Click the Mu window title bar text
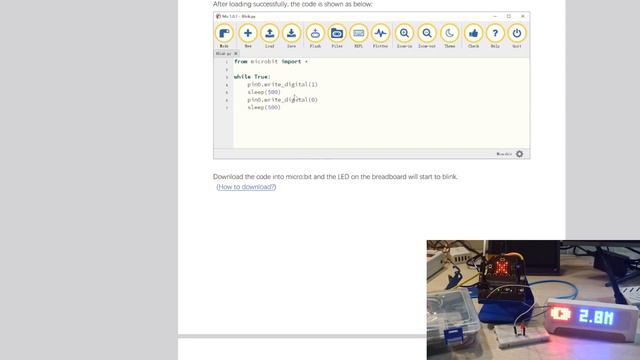 (x=238, y=16)
